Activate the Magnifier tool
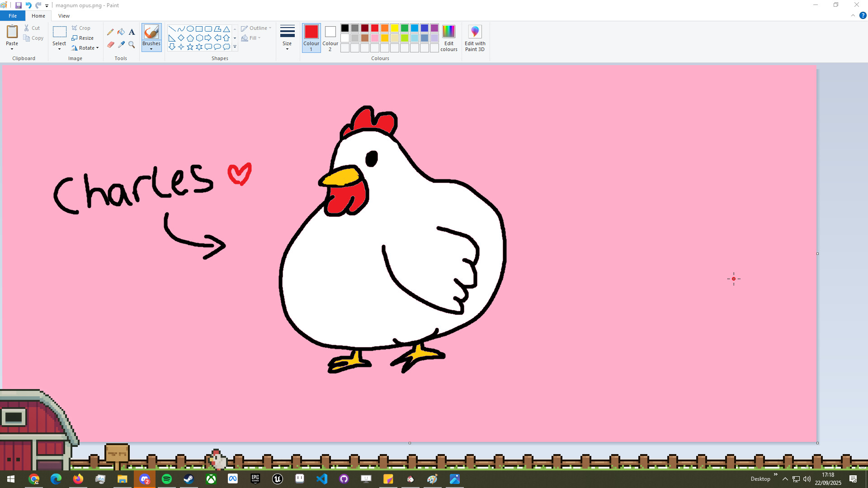Viewport: 868px width, 488px height. point(132,45)
